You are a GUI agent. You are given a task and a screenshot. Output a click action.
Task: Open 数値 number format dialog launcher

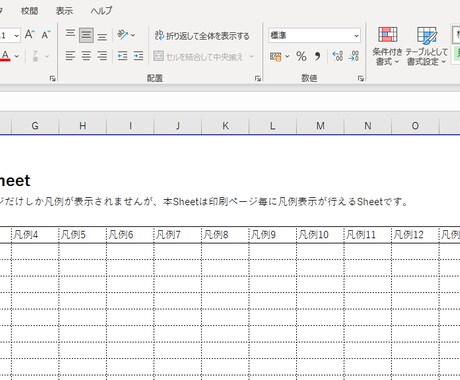pyautogui.click(x=361, y=79)
